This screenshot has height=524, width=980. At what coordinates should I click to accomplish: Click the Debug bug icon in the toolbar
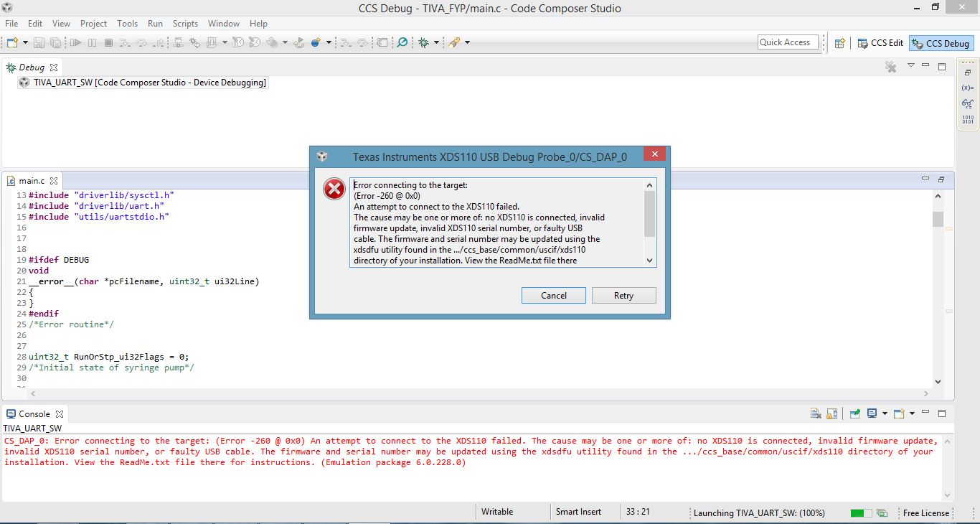(x=423, y=42)
